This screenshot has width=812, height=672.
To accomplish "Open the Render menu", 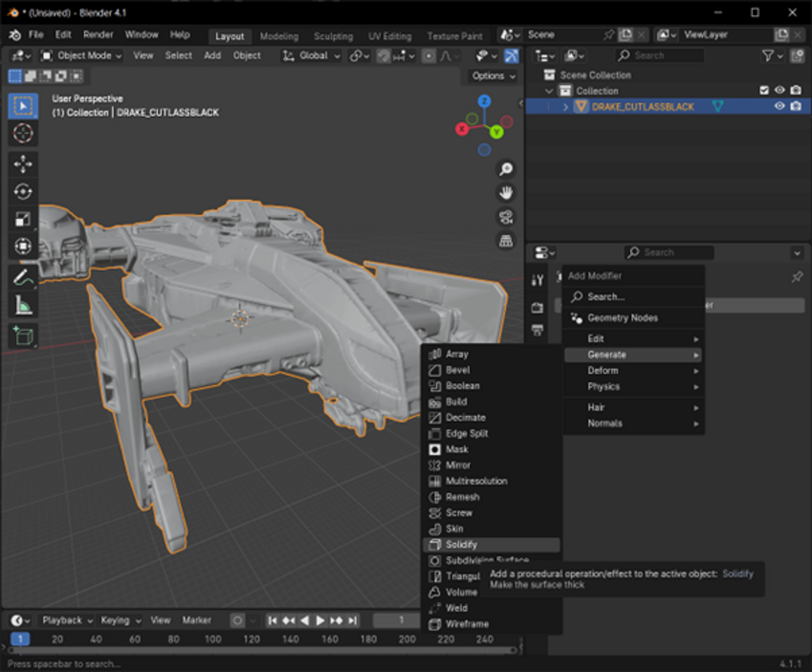I will tap(98, 34).
